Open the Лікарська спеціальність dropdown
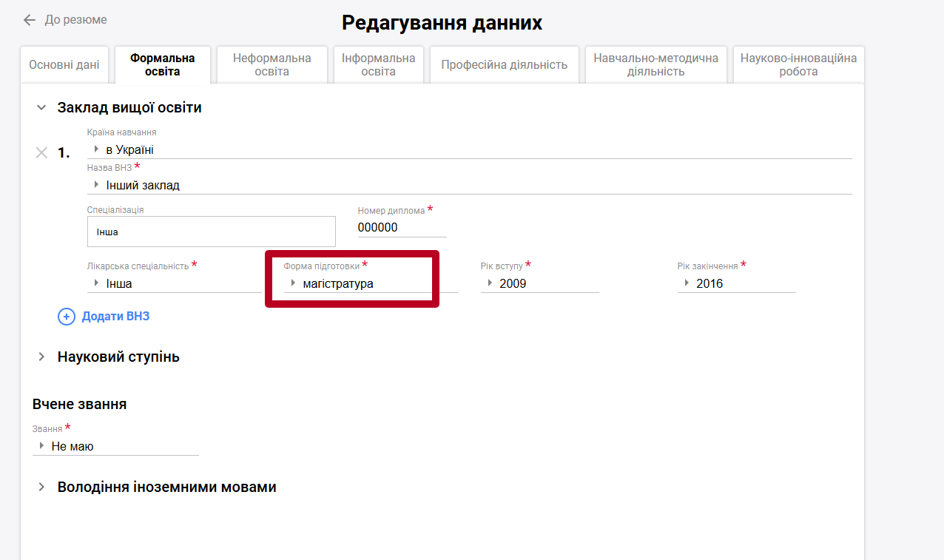The width and height of the screenshot is (944, 560). tap(174, 283)
